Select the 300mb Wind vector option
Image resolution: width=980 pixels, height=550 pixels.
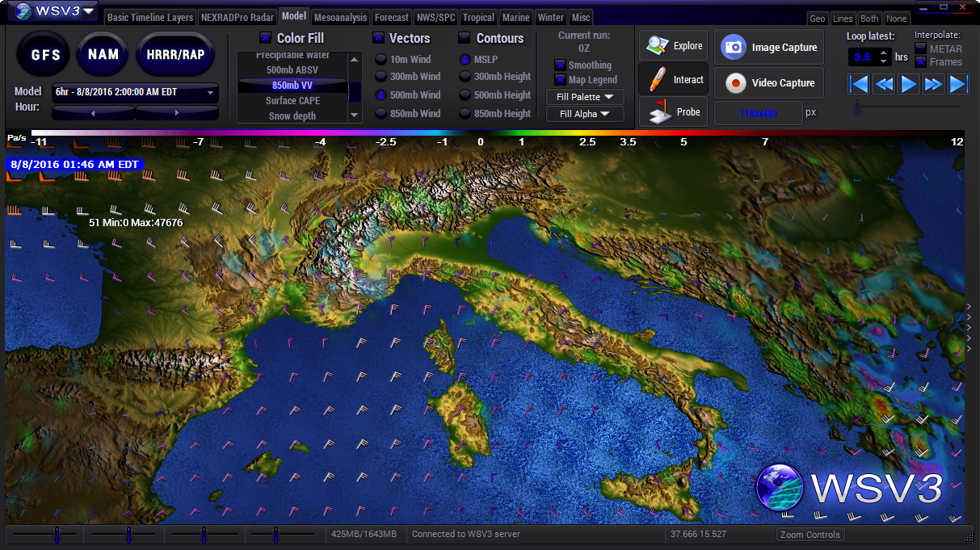pos(381,77)
